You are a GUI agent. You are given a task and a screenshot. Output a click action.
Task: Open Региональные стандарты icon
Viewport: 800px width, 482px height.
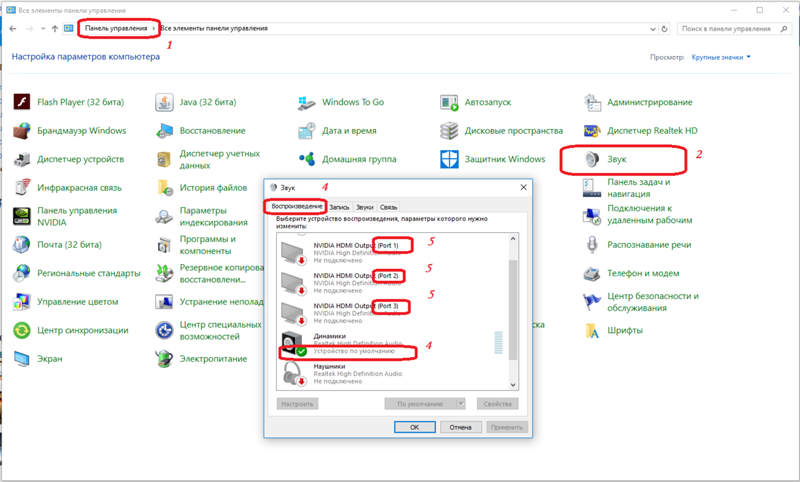pos(21,273)
